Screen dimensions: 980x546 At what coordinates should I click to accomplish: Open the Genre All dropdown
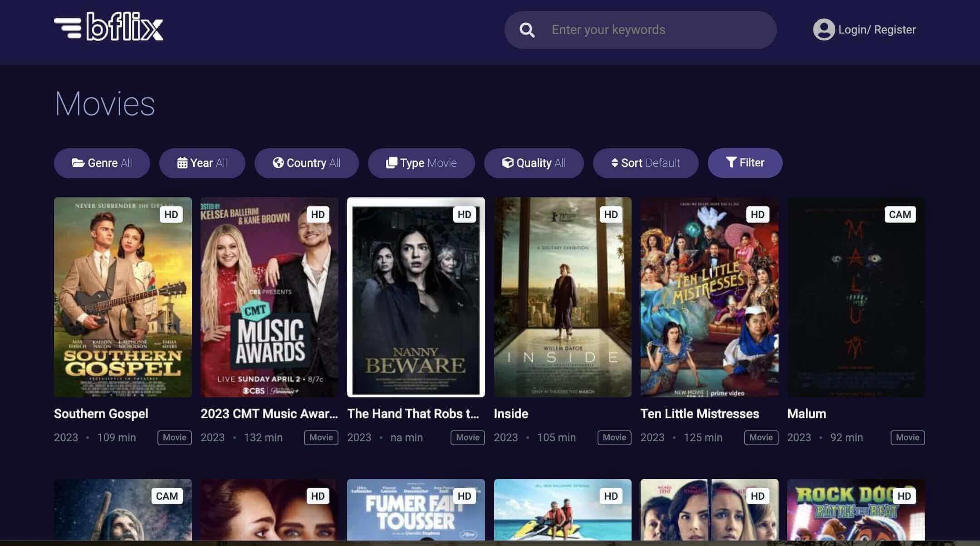pyautogui.click(x=102, y=163)
